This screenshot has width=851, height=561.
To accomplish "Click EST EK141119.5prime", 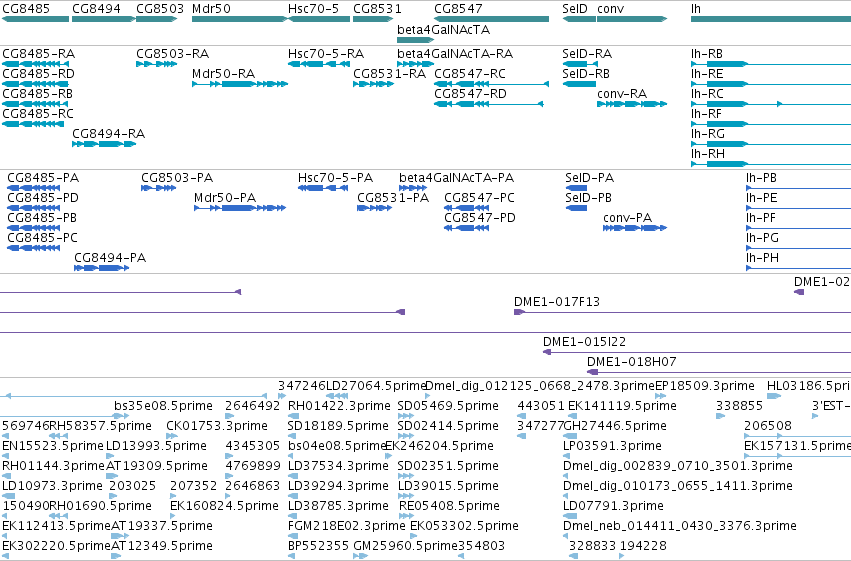I will pyautogui.click(x=622, y=406).
